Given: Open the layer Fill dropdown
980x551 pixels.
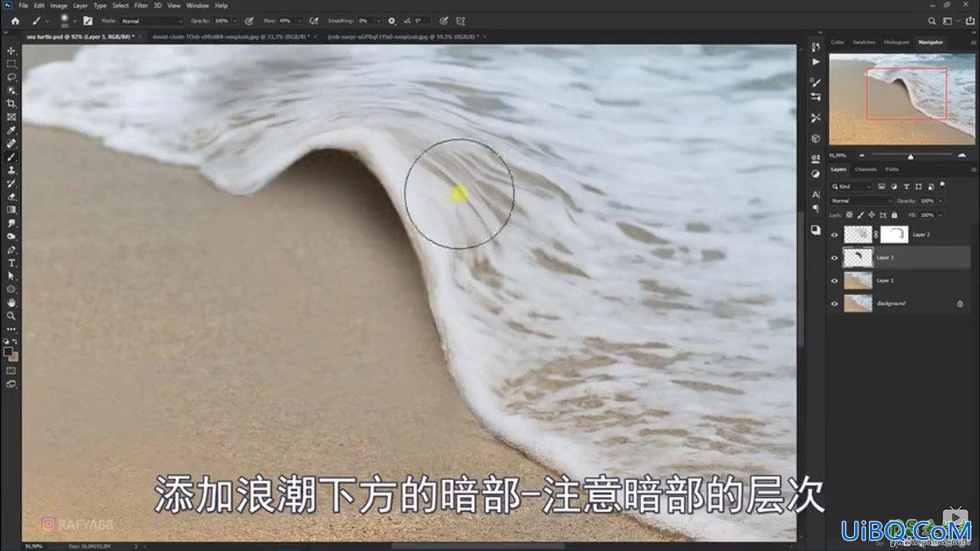Looking at the screenshot, I should [x=941, y=215].
